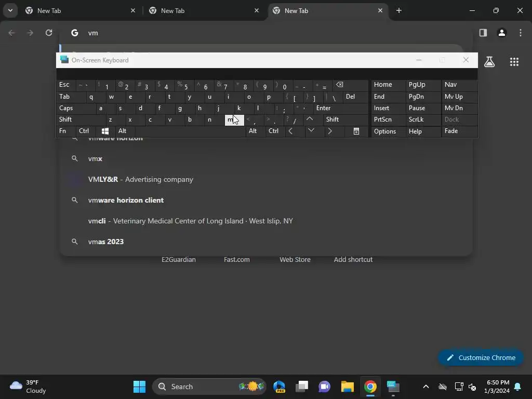The height and width of the screenshot is (399, 532).
Task: Open the Windows Start button on taskbar
Action: pos(139,387)
